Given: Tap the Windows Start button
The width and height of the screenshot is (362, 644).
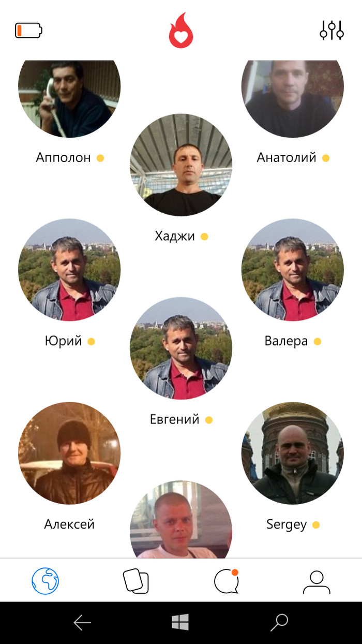Looking at the screenshot, I should 180,622.
